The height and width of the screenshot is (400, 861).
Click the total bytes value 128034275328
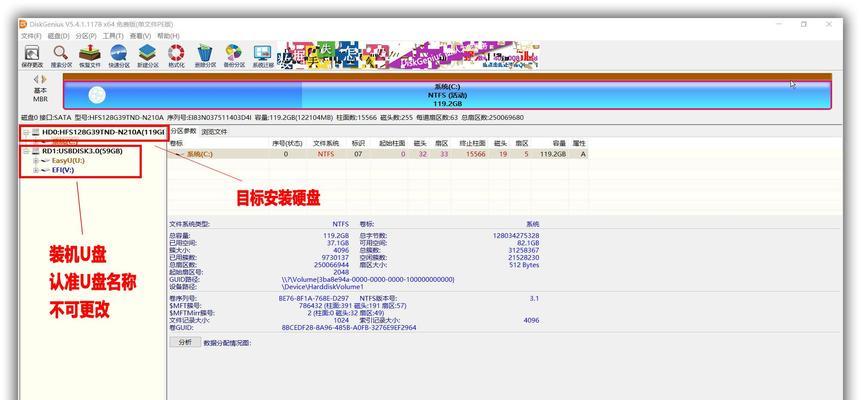click(x=516, y=236)
